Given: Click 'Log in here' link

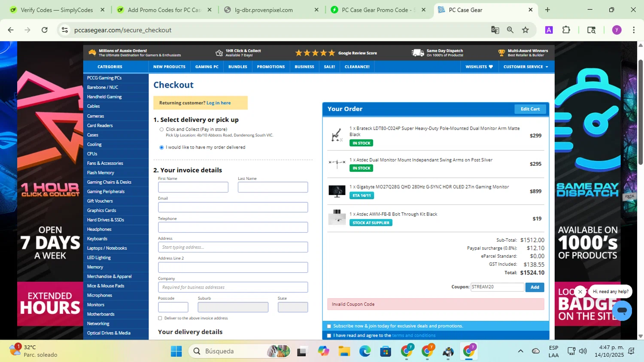Looking at the screenshot, I should click(x=218, y=103).
